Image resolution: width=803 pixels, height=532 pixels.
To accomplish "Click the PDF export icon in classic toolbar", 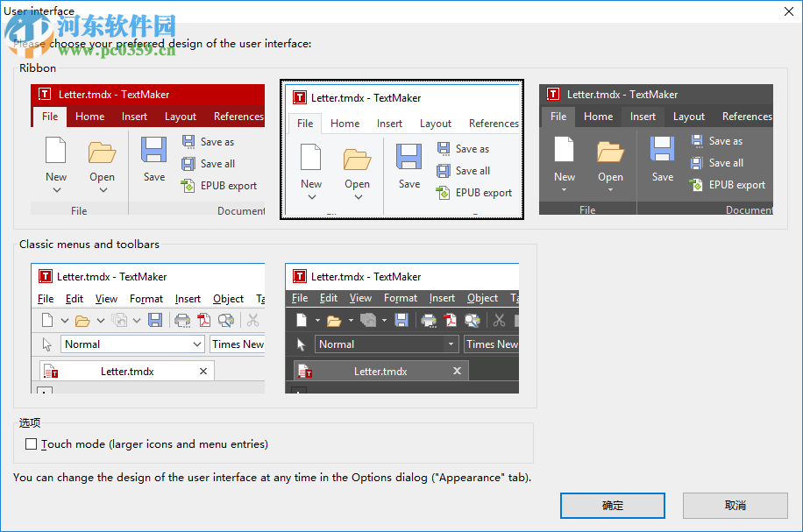I will tap(204, 319).
